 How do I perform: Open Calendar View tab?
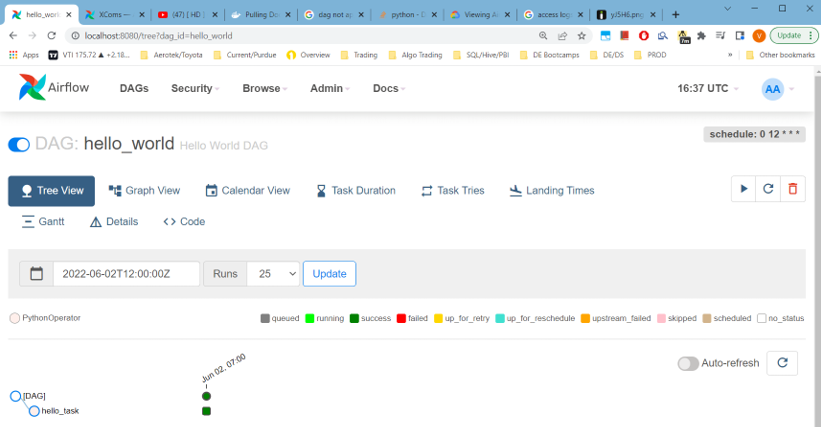(x=248, y=191)
